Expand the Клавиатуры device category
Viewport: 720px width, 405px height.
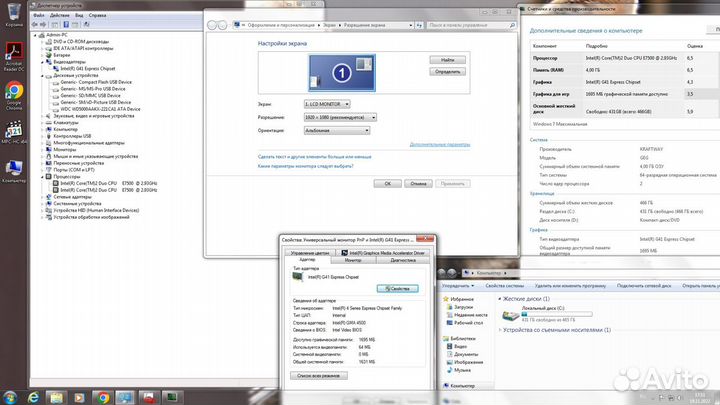(42, 122)
